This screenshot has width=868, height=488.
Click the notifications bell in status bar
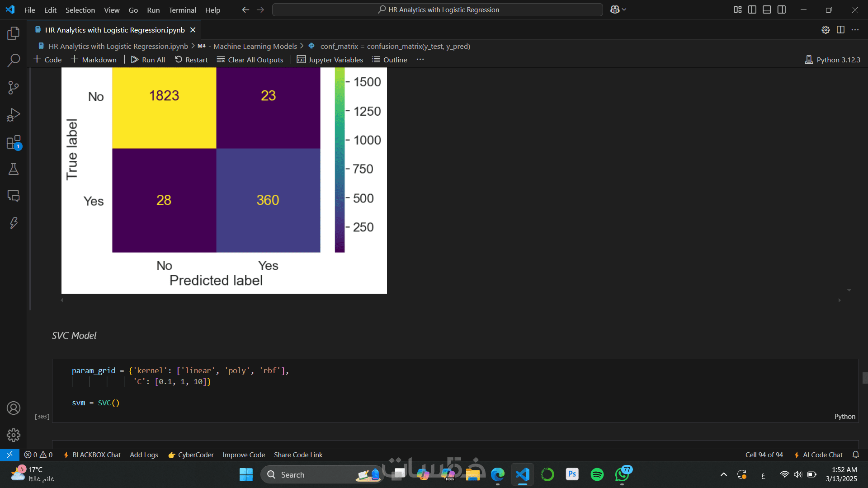tap(855, 455)
